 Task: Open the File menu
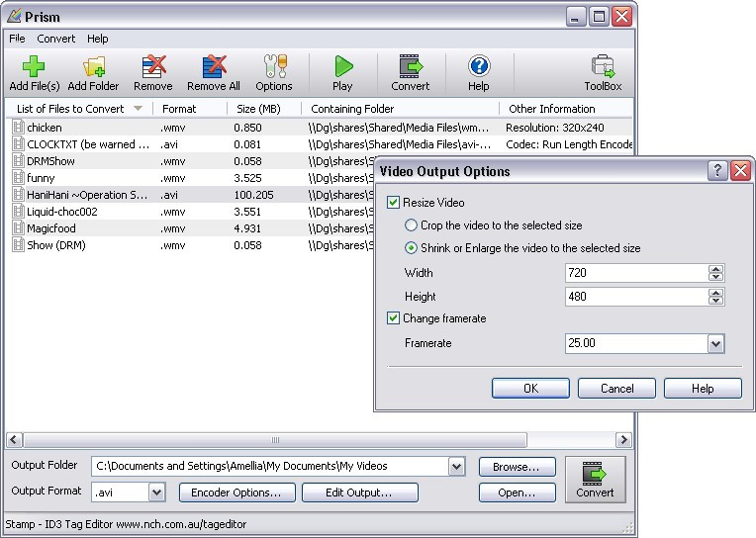pyautogui.click(x=17, y=39)
